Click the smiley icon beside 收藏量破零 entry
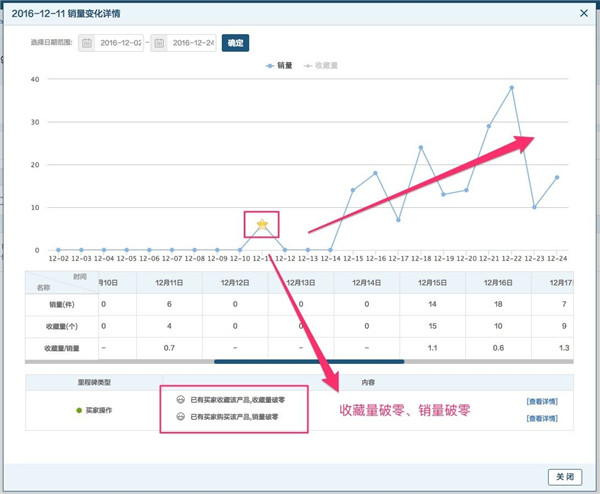The height and width of the screenshot is (494, 600). point(180,400)
